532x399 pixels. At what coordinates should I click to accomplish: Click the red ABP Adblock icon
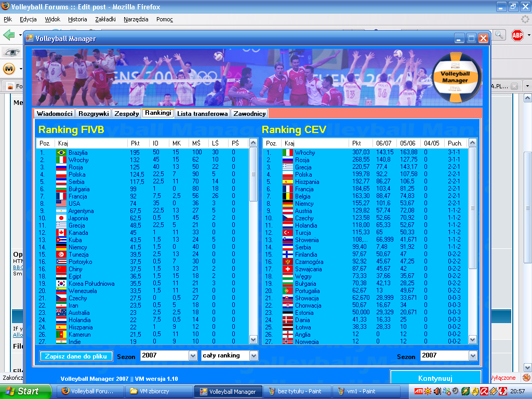517,35
